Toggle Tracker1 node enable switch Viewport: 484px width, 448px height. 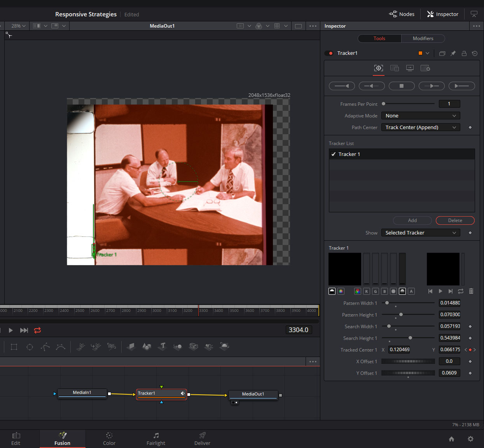(329, 53)
